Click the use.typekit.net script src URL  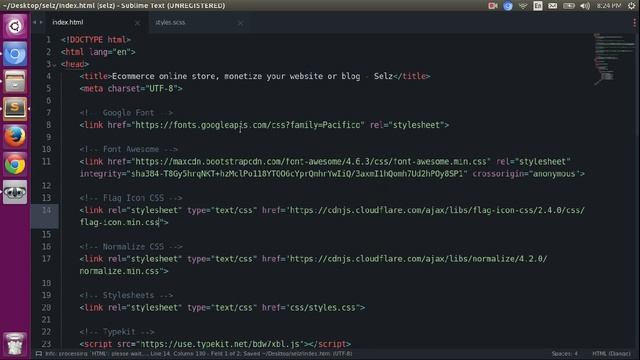220,344
